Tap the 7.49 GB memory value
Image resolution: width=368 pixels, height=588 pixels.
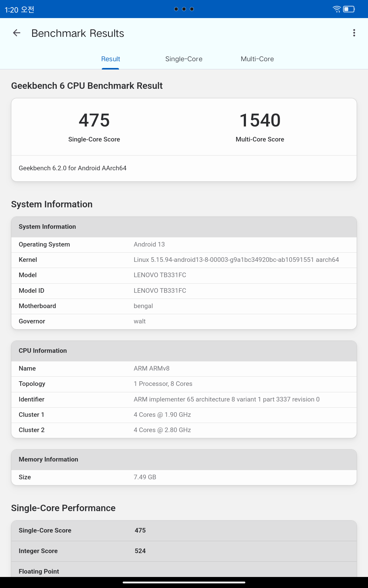point(145,477)
